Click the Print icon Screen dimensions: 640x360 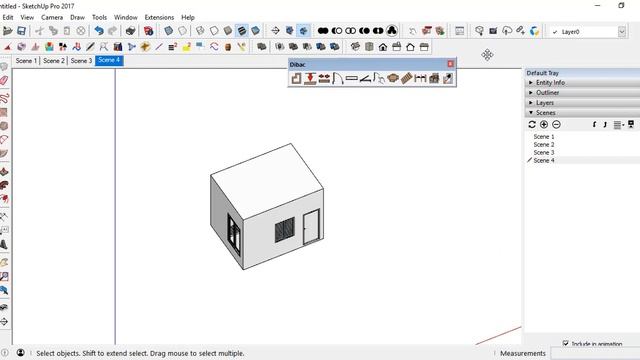tap(130, 31)
